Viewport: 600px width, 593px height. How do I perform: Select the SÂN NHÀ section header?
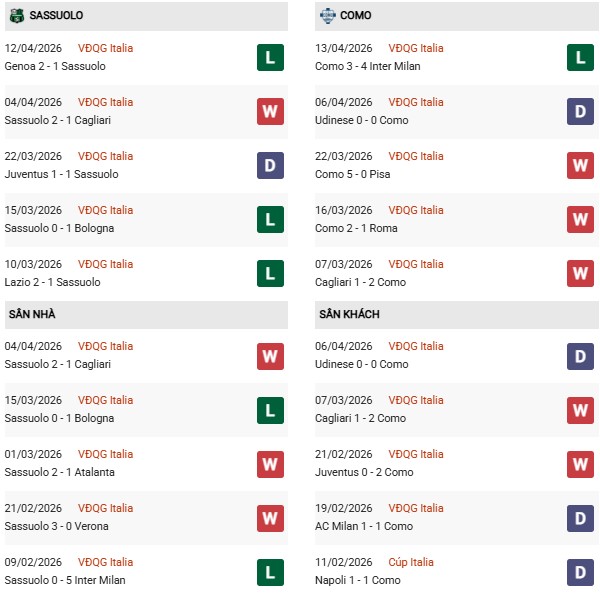click(x=32, y=314)
